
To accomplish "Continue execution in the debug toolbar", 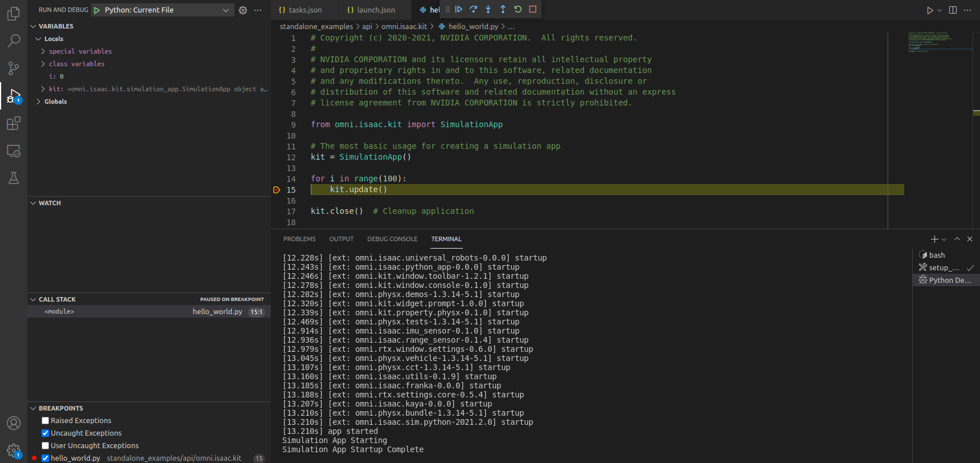I will (459, 9).
